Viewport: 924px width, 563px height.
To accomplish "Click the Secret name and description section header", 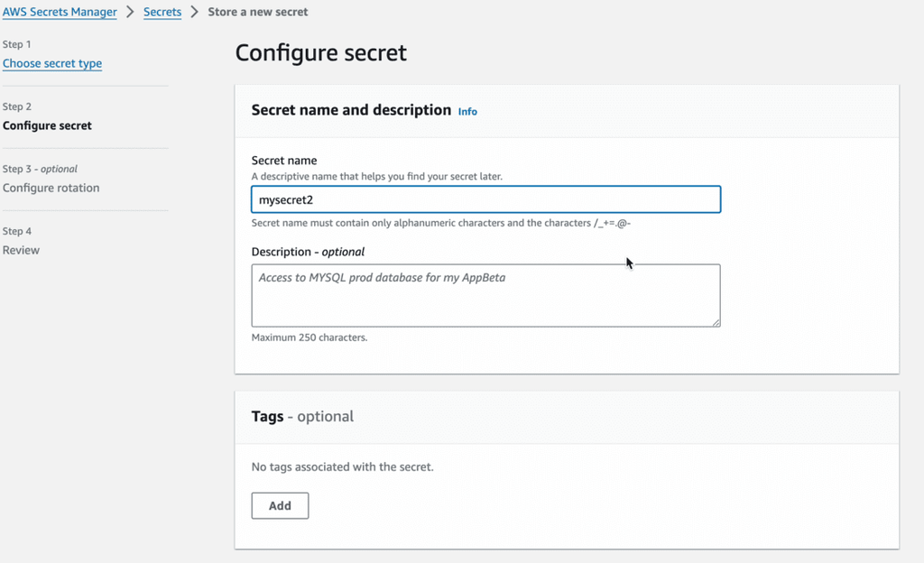I will pos(350,111).
